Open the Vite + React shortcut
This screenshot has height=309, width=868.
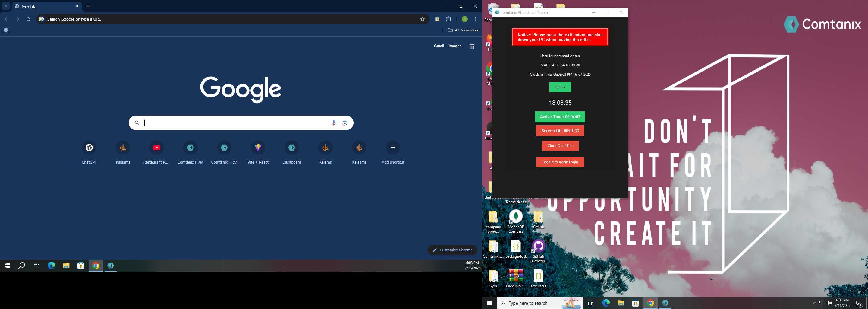coord(258,152)
